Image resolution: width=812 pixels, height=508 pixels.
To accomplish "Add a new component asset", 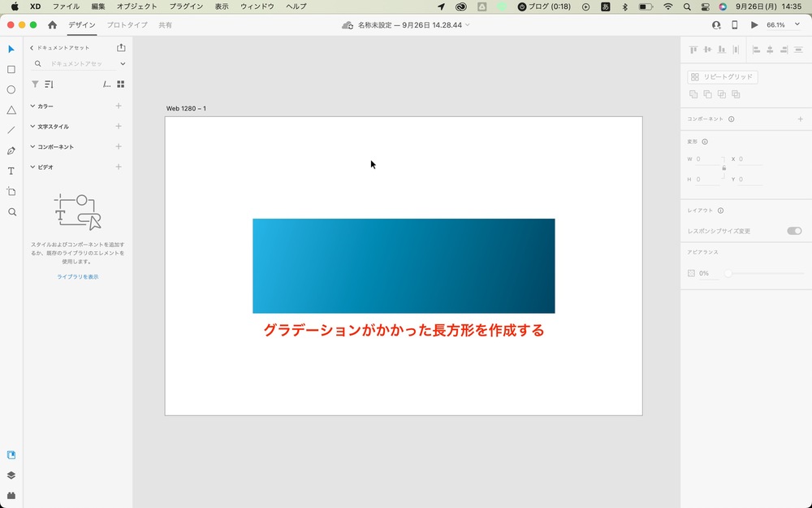I will click(119, 146).
